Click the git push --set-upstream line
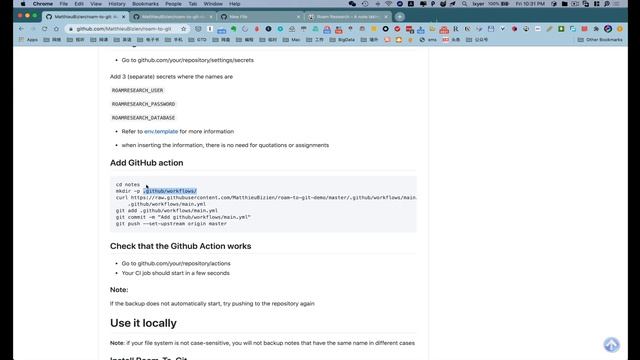Screen dimensions: 640x360 click(171, 224)
